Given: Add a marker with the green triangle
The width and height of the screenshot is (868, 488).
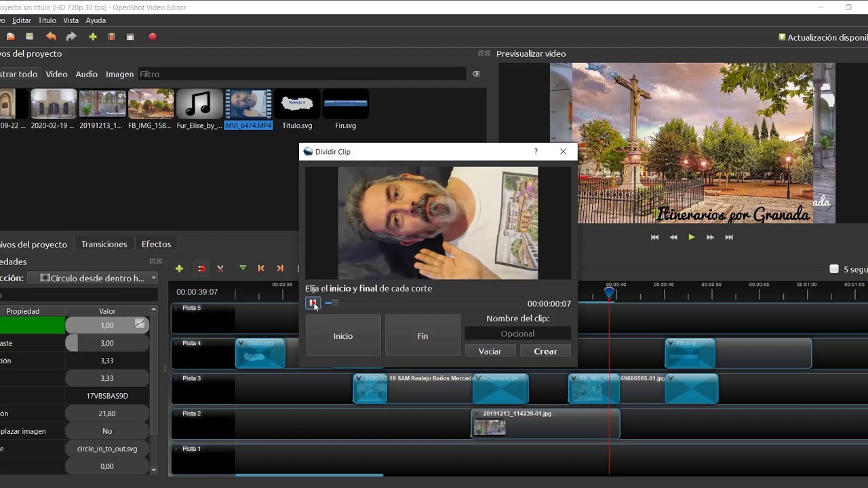Looking at the screenshot, I should pos(243,268).
